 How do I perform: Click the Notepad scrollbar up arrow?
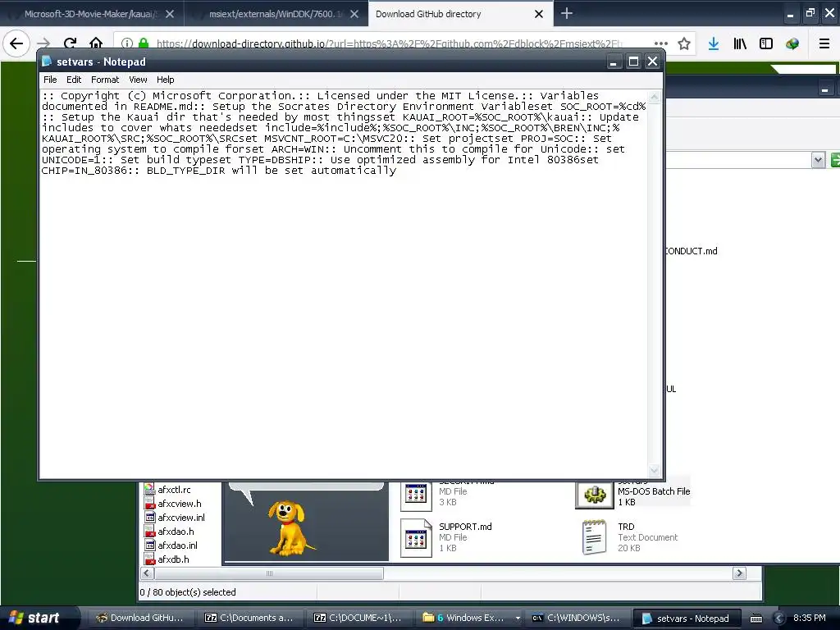[654, 97]
